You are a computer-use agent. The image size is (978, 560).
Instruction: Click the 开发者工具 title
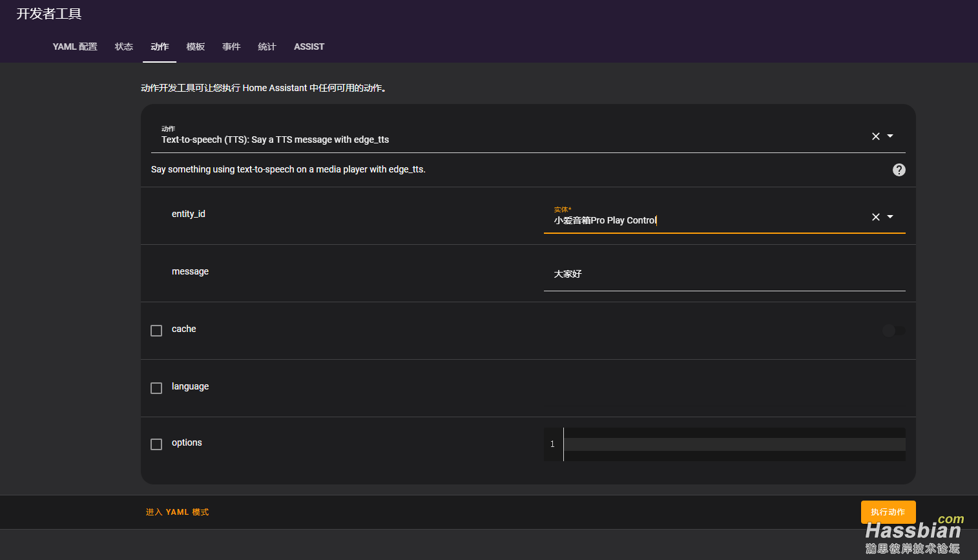tap(49, 14)
